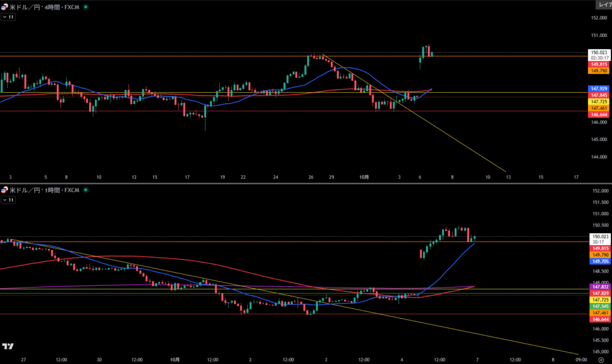Click green market status dot on 4-hour chart

click(x=87, y=7)
